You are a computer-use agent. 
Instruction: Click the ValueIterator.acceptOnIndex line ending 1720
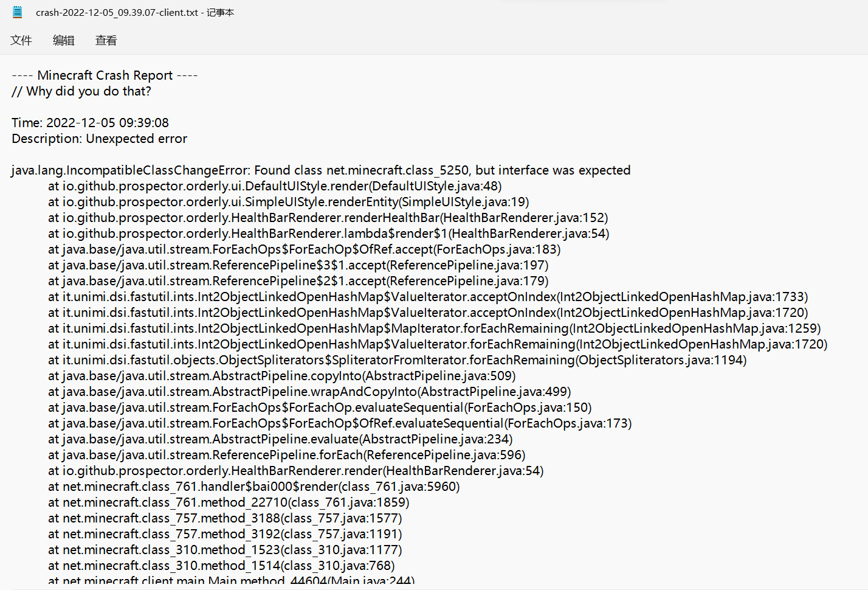point(428,313)
